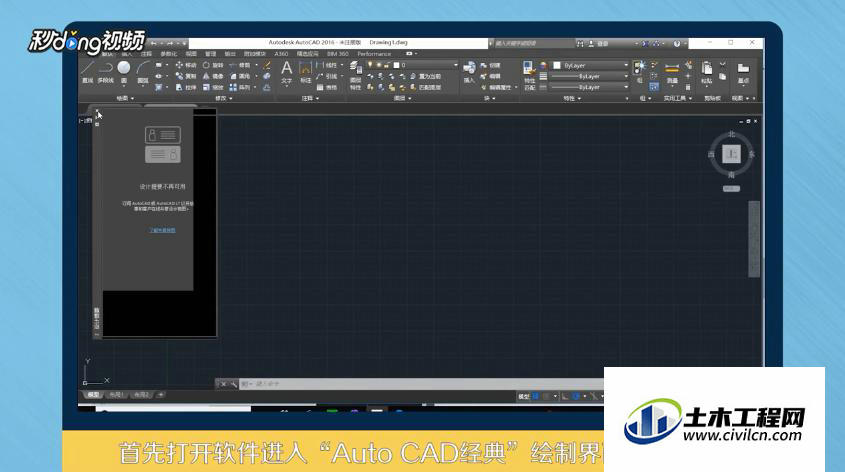Viewport: 845px width, 472px height.
Task: Click the Leader (引线) tool
Action: [x=327, y=76]
